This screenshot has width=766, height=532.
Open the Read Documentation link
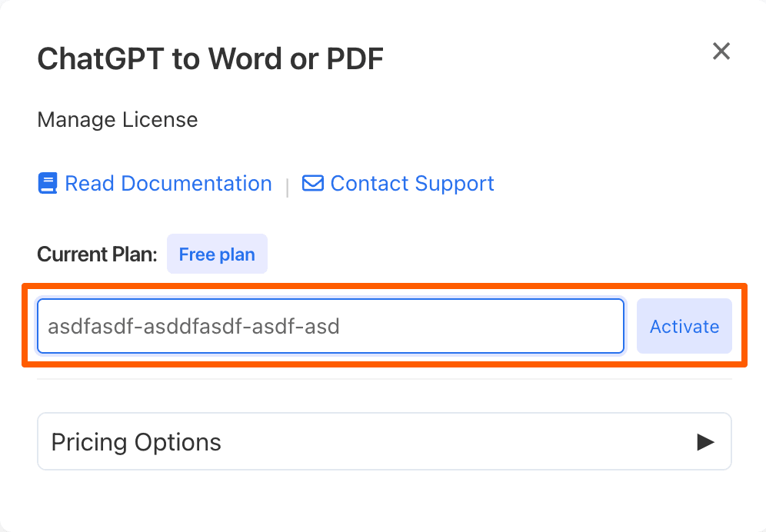click(x=168, y=184)
